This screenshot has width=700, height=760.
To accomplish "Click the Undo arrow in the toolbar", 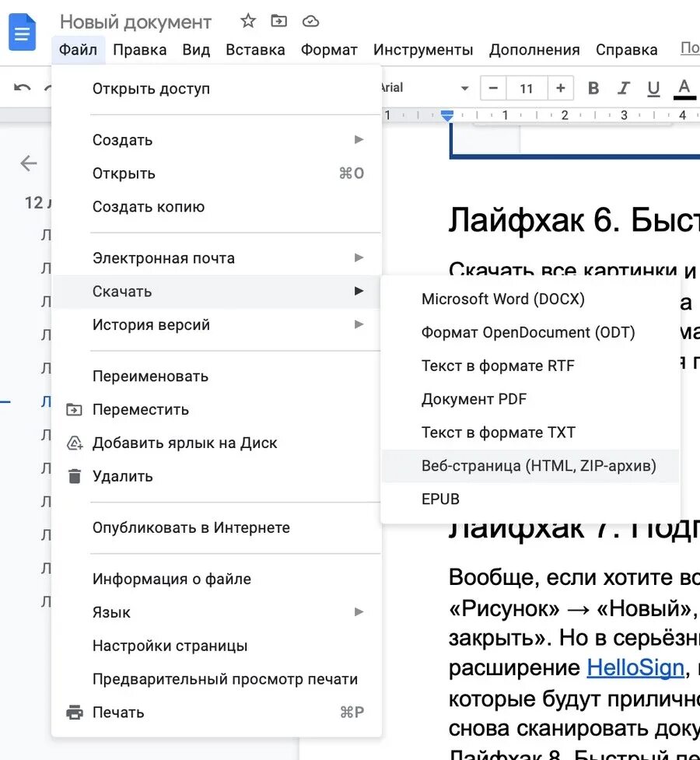I will pos(23,88).
